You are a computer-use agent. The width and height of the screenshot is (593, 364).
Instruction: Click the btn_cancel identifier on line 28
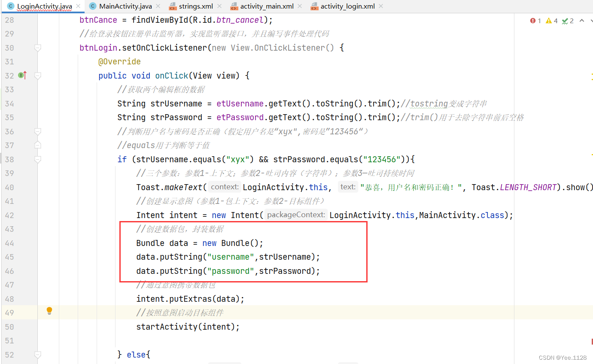click(x=240, y=20)
